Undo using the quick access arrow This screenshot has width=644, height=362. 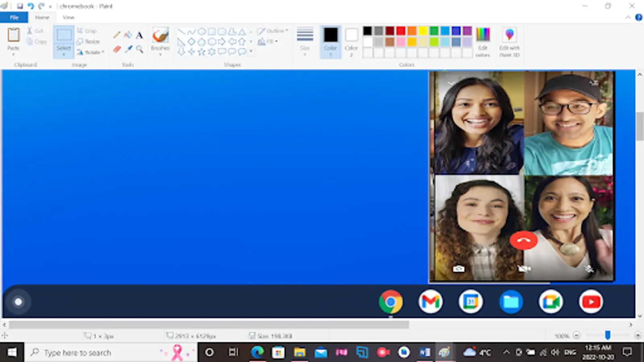coord(31,6)
